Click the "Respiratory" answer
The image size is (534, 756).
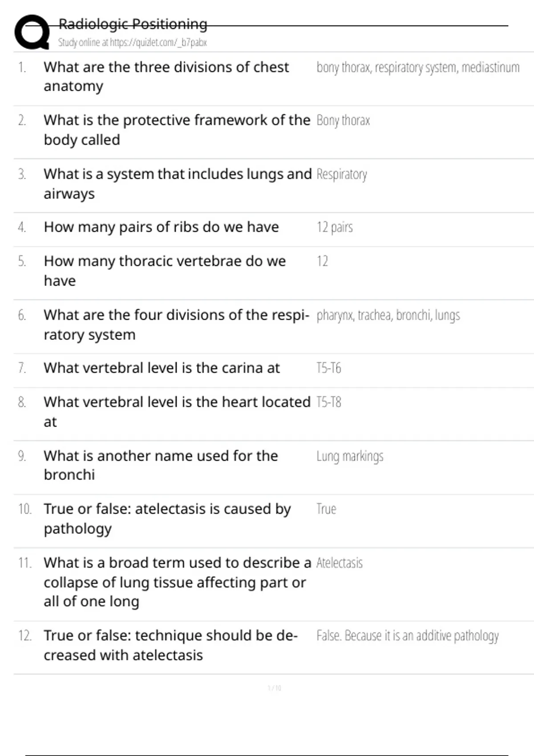(342, 174)
